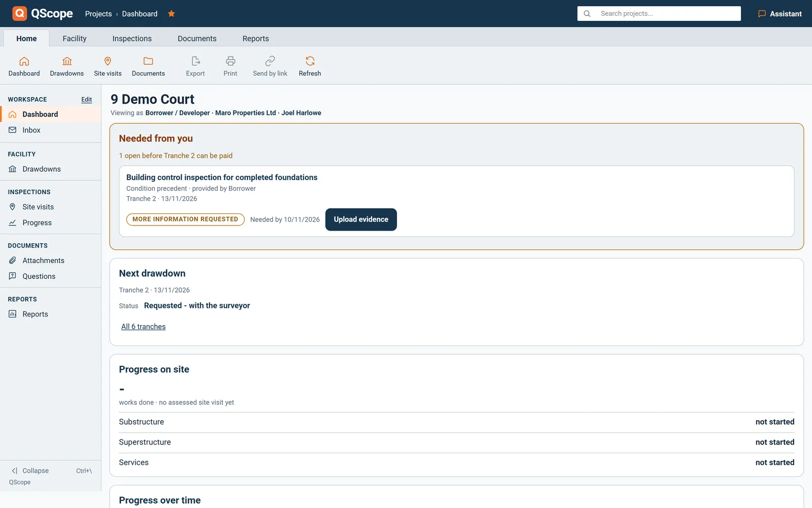Open Drawdowns from the ribbon toolbar
The width and height of the screenshot is (812, 508).
pos(66,67)
